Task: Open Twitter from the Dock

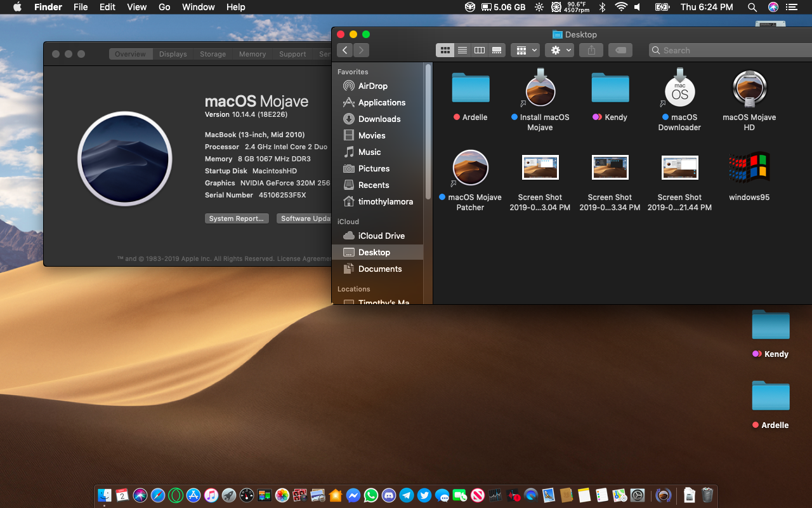Action: [424, 495]
